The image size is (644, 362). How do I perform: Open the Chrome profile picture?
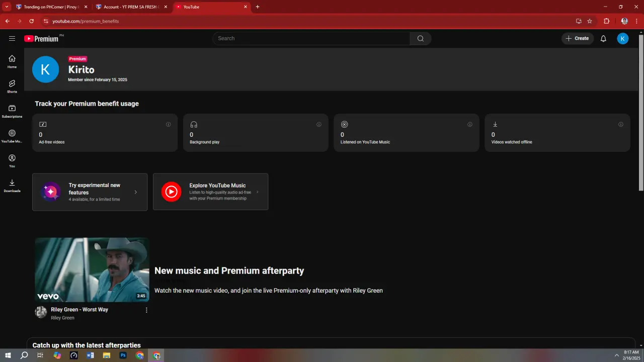click(624, 21)
